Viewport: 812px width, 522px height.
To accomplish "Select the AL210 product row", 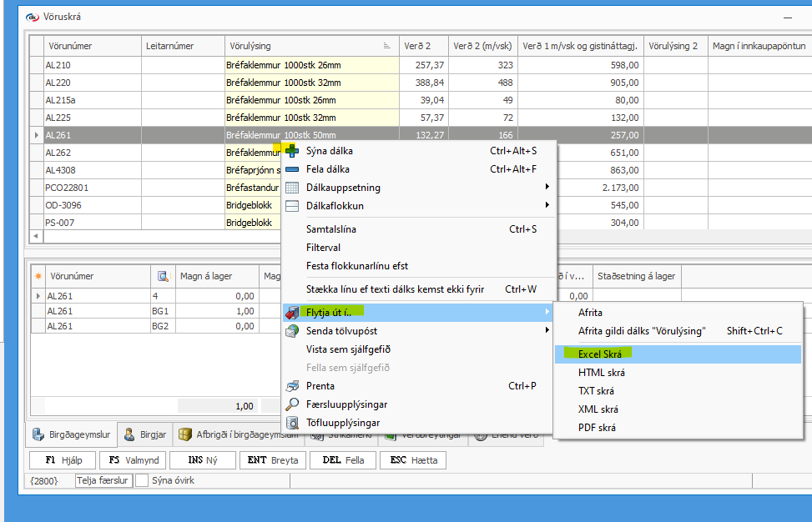I will click(x=92, y=65).
